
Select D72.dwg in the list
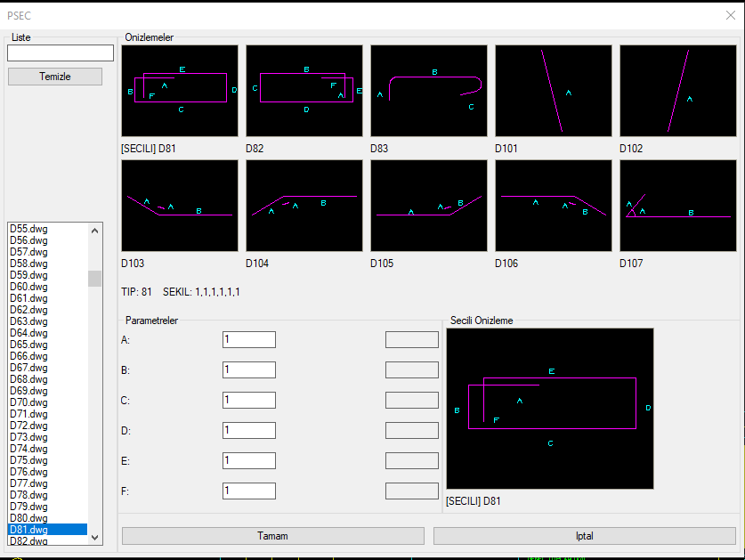47,426
